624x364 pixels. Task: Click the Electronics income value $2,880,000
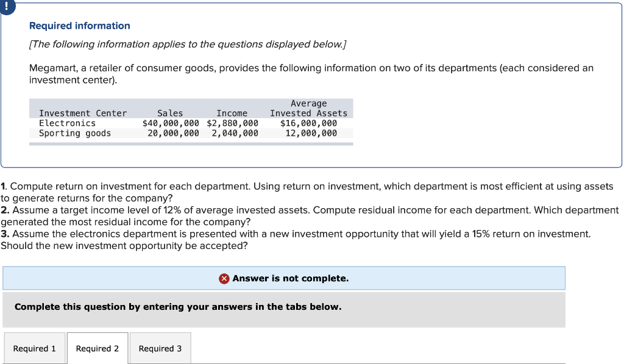point(232,123)
